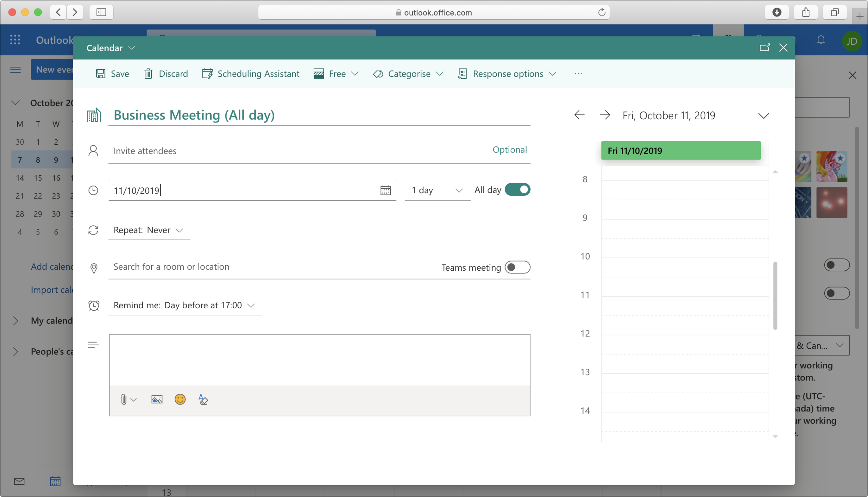Screen dimensions: 868x497
Task: Click the Discard trash icon
Action: (148, 74)
